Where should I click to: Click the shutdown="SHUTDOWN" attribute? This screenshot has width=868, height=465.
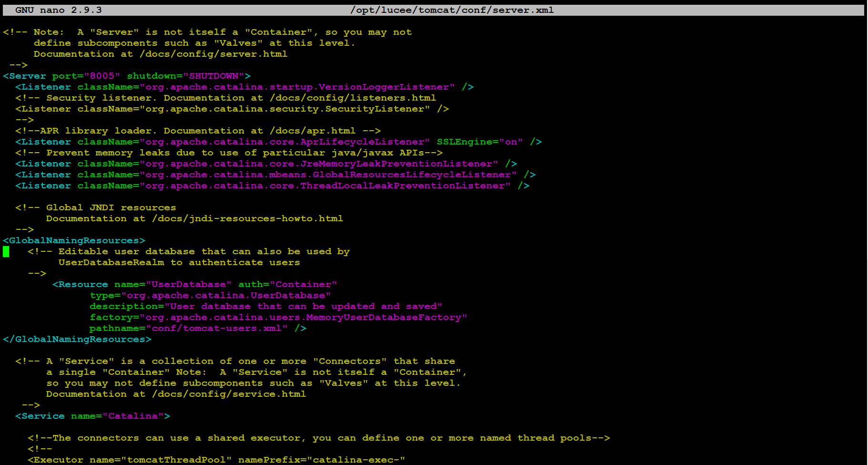click(185, 76)
